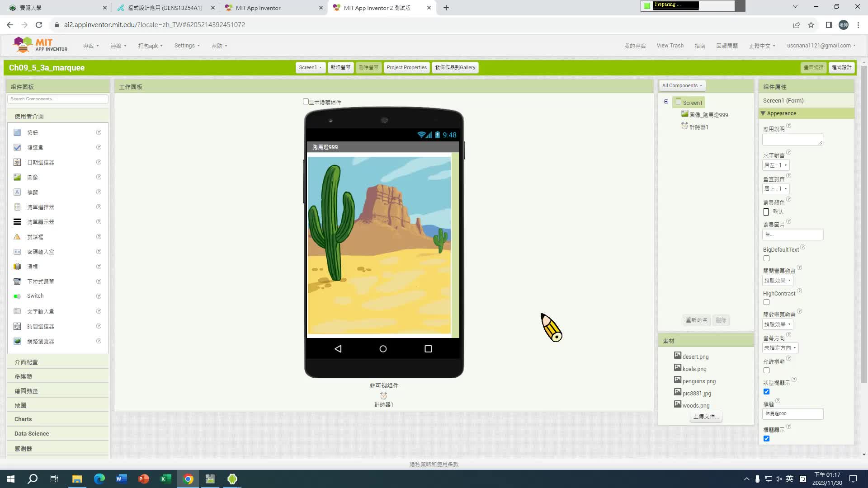Image resolution: width=868 pixels, height=488 pixels.
Task: Enable the BigDefaultText checkbox
Action: (x=766, y=258)
